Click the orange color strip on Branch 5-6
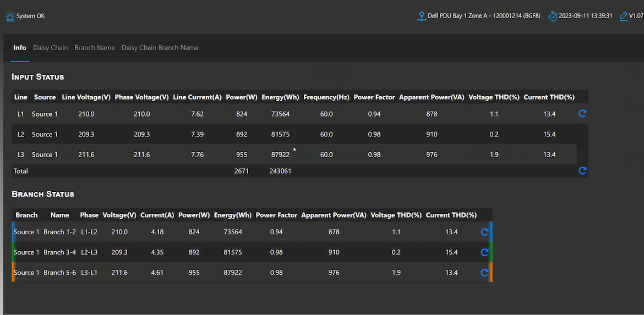644x315 pixels. point(14,272)
